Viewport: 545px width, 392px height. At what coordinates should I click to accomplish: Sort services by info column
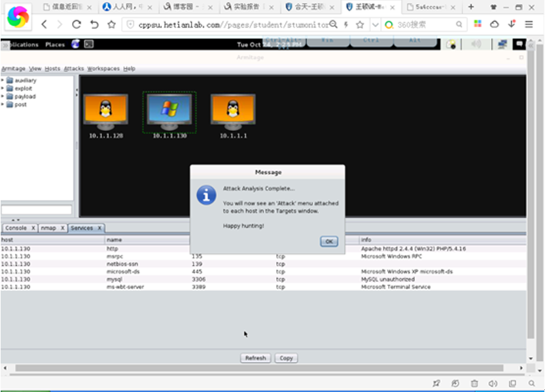(443, 240)
